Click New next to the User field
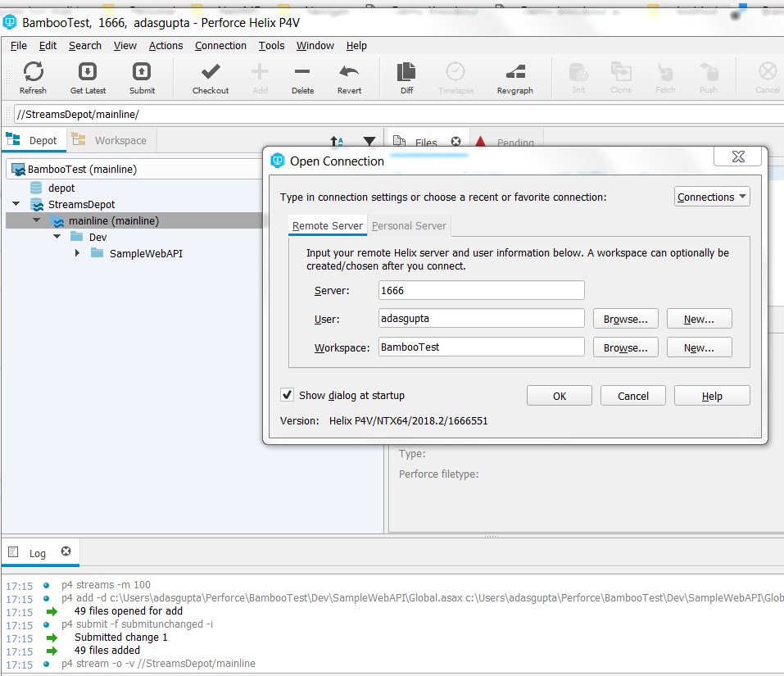The height and width of the screenshot is (676, 784). 699,319
